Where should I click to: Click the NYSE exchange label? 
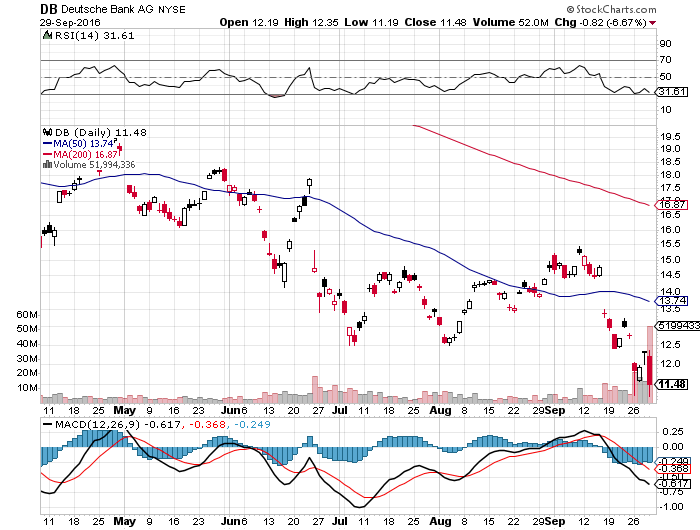coord(172,9)
